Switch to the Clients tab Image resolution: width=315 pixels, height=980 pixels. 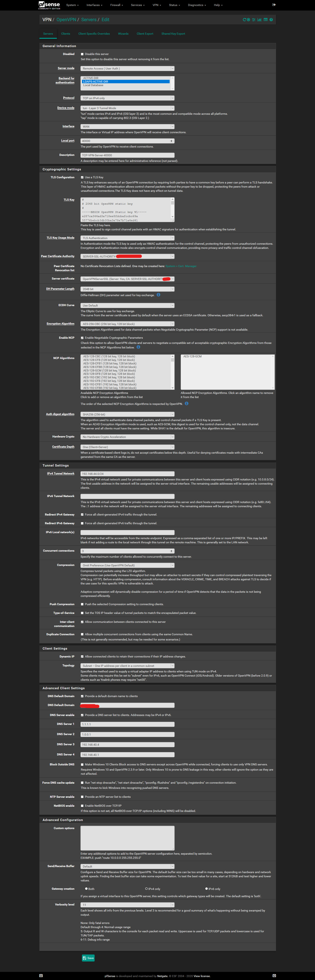click(x=65, y=34)
